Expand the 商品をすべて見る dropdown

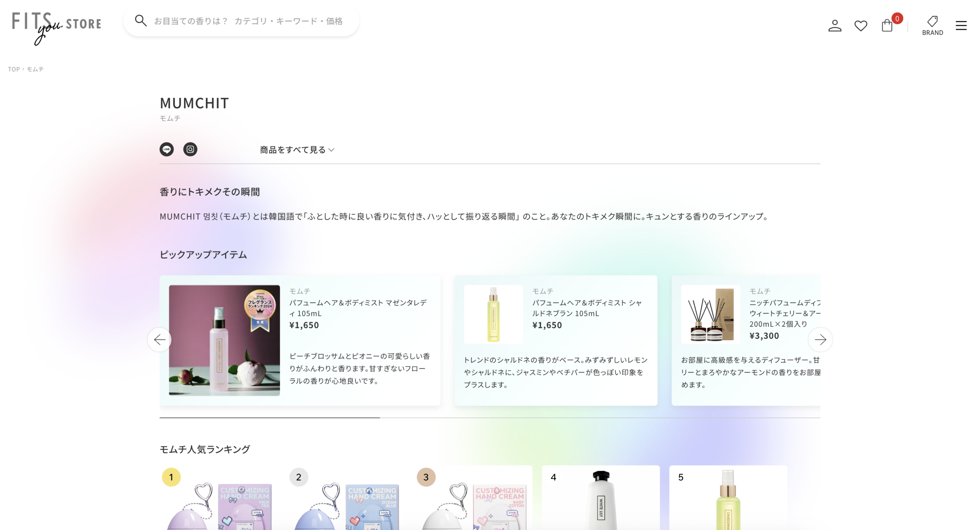point(297,150)
